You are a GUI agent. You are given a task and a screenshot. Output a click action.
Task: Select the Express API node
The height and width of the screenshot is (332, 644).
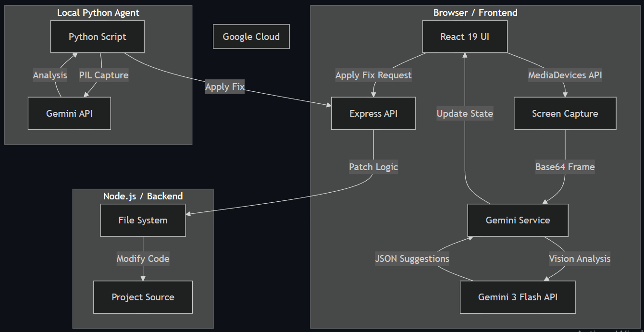pyautogui.click(x=373, y=113)
